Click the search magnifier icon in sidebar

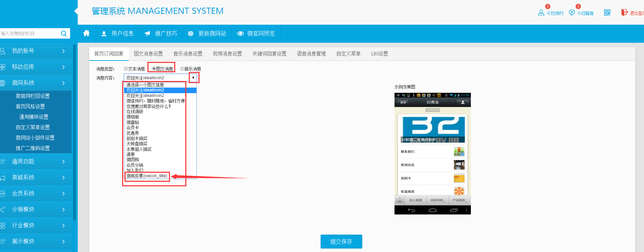pyautogui.click(x=63, y=33)
